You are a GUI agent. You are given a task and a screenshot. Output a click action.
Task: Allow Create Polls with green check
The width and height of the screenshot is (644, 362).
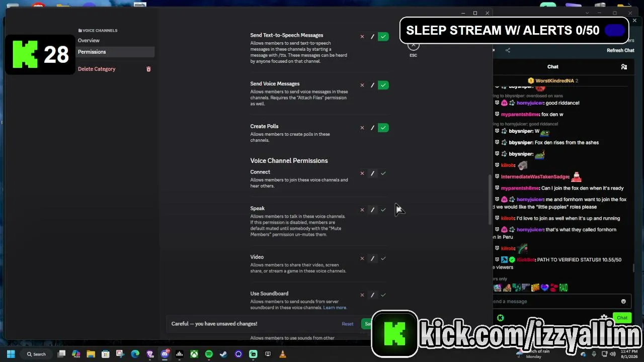pos(383,128)
